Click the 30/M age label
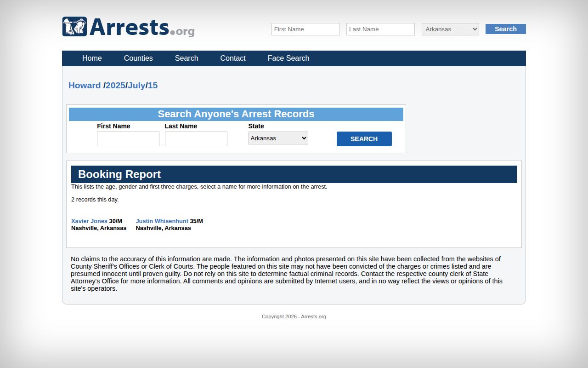The image size is (588, 368). pyautogui.click(x=116, y=221)
